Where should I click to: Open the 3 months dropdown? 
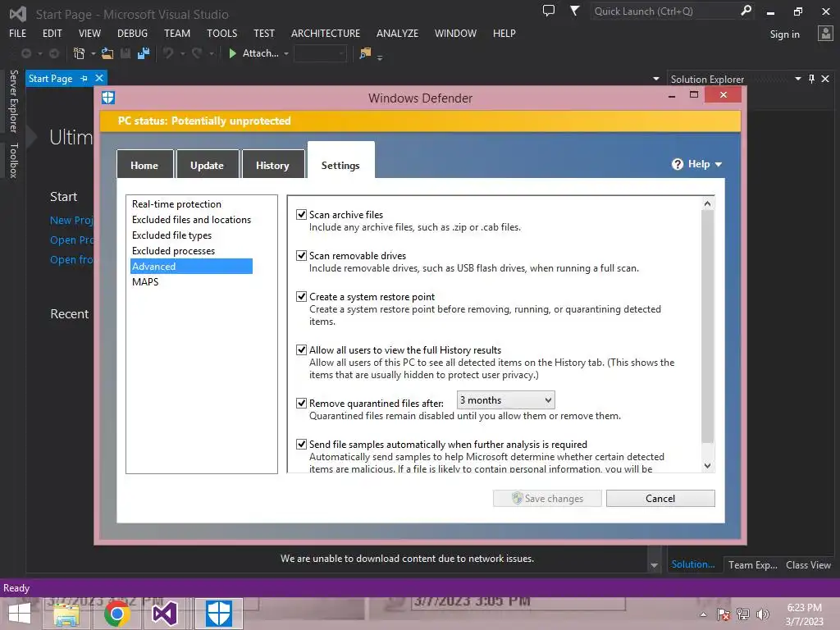click(505, 400)
